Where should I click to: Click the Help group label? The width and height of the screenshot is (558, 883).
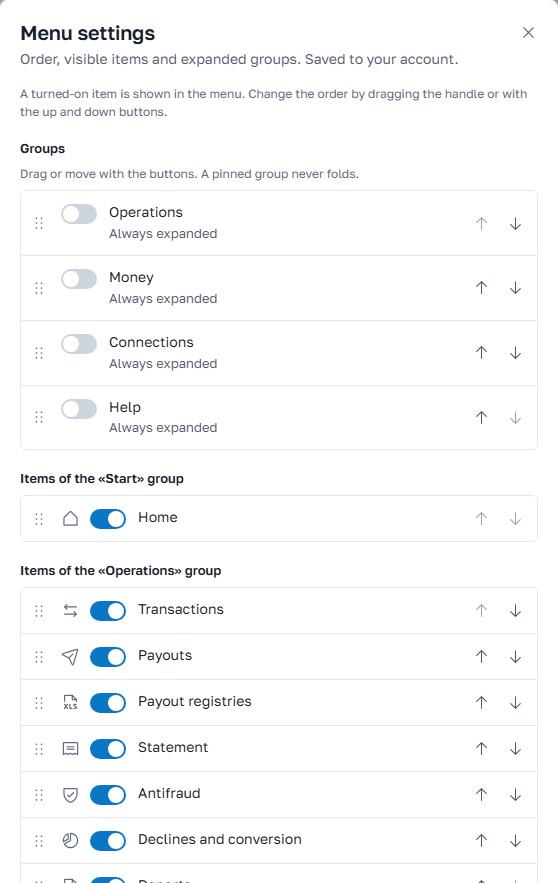tap(125, 407)
